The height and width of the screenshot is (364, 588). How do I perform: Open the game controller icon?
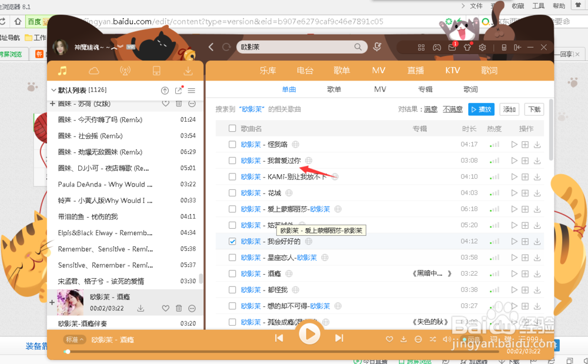point(437,47)
